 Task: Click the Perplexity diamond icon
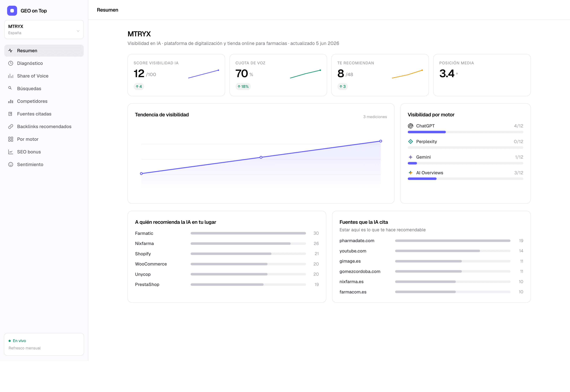[410, 141]
